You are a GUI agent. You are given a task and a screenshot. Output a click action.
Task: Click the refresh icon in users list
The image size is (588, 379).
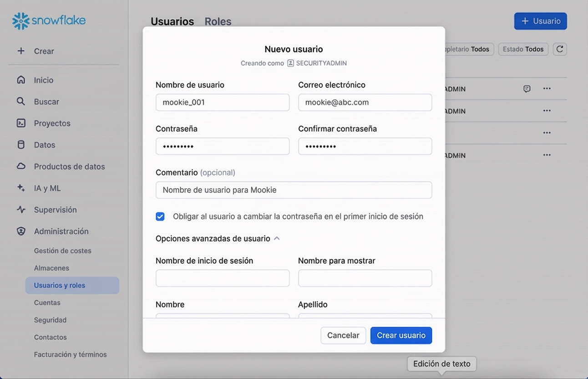click(x=560, y=49)
